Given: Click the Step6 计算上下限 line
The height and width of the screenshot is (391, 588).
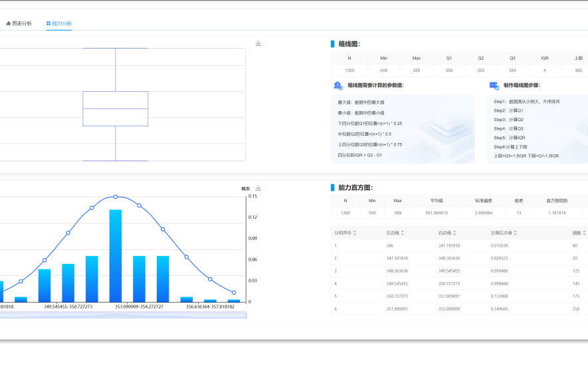Looking at the screenshot, I should point(510,147).
